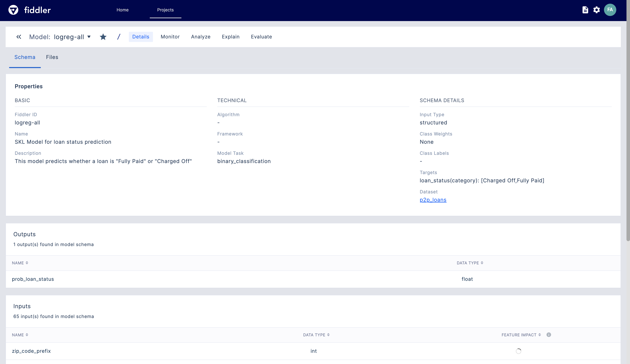This screenshot has height=364, width=630.
Task: Click the Evaluate tab
Action: click(261, 37)
